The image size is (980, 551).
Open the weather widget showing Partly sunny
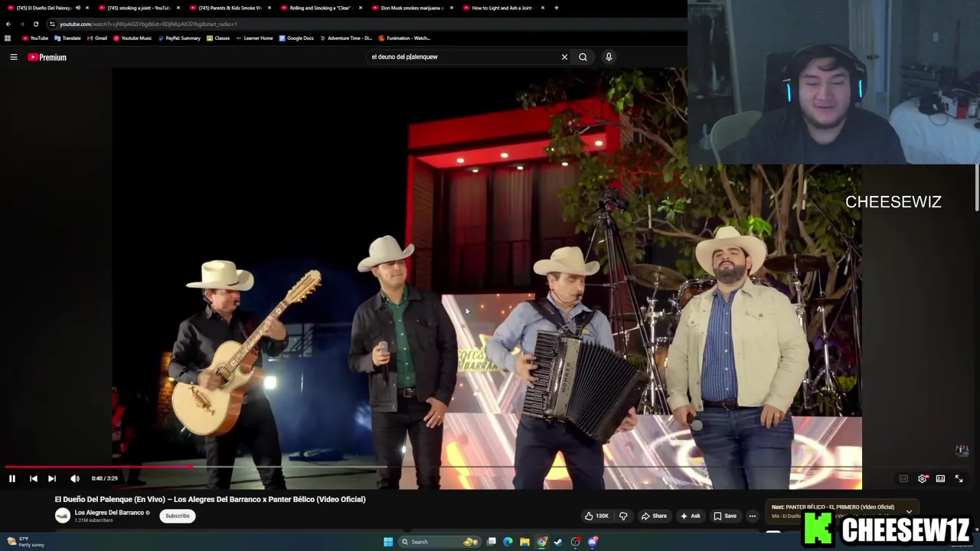(25, 542)
